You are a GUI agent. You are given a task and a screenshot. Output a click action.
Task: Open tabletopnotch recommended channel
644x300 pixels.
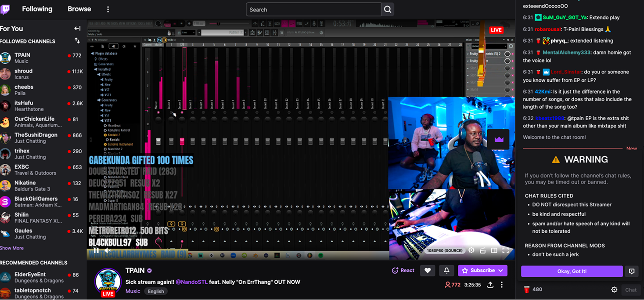pos(42,293)
